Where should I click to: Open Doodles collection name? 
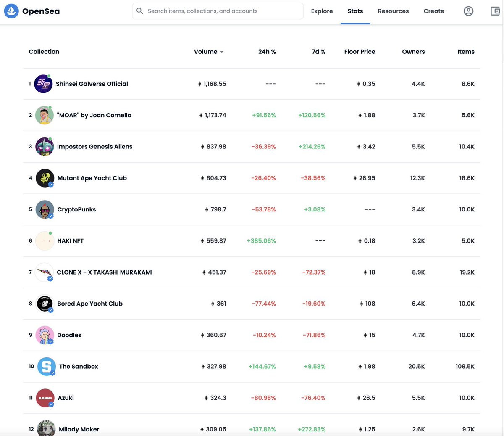[69, 335]
